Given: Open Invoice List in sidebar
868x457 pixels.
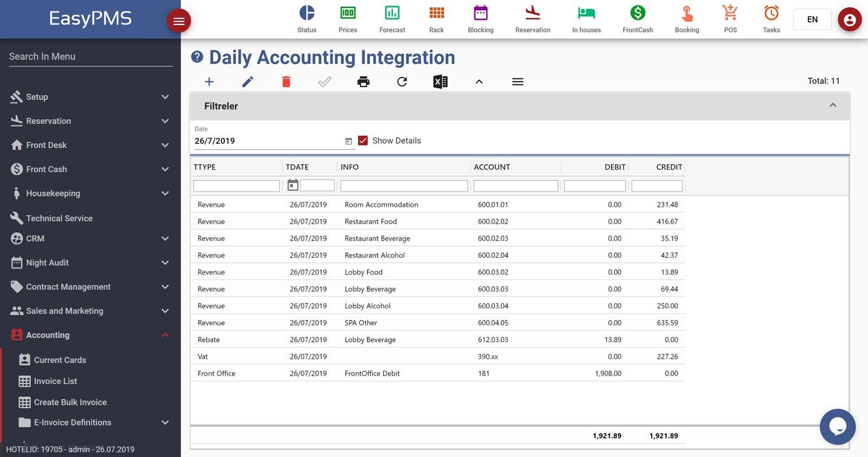Looking at the screenshot, I should pos(55,381).
